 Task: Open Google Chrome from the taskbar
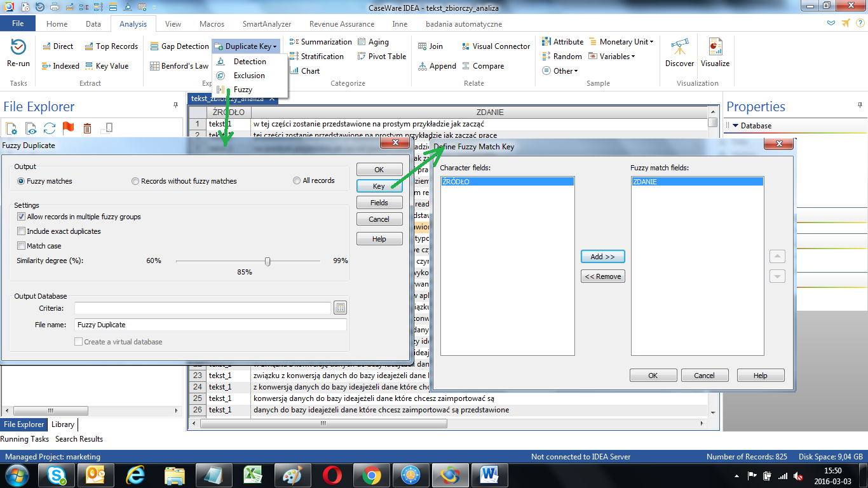(372, 475)
